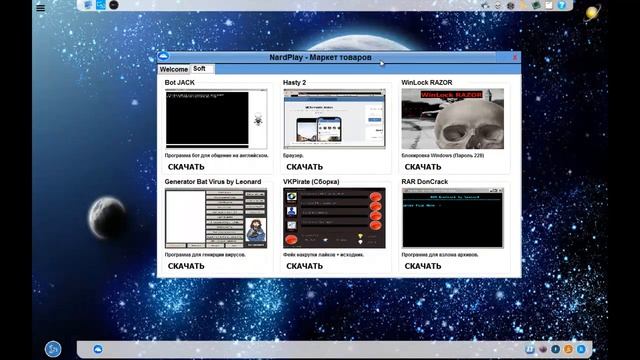
Task: Click the white note icon in the top panel
Action: (549, 5)
